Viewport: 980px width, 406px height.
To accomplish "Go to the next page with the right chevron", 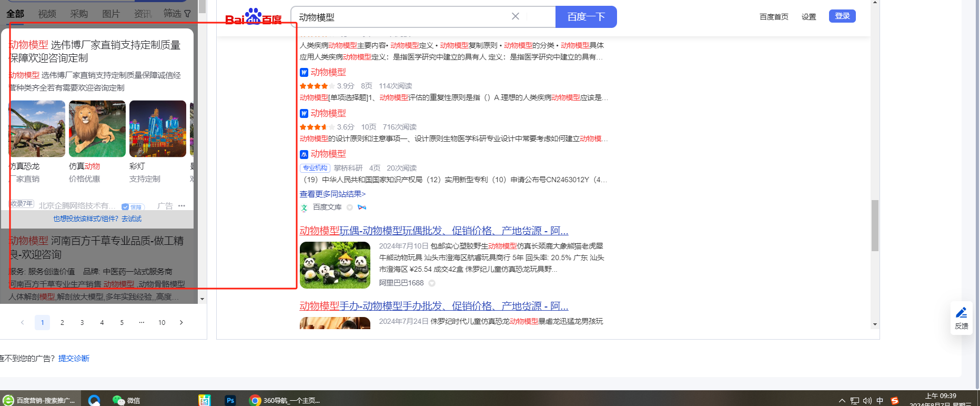I will point(181,322).
